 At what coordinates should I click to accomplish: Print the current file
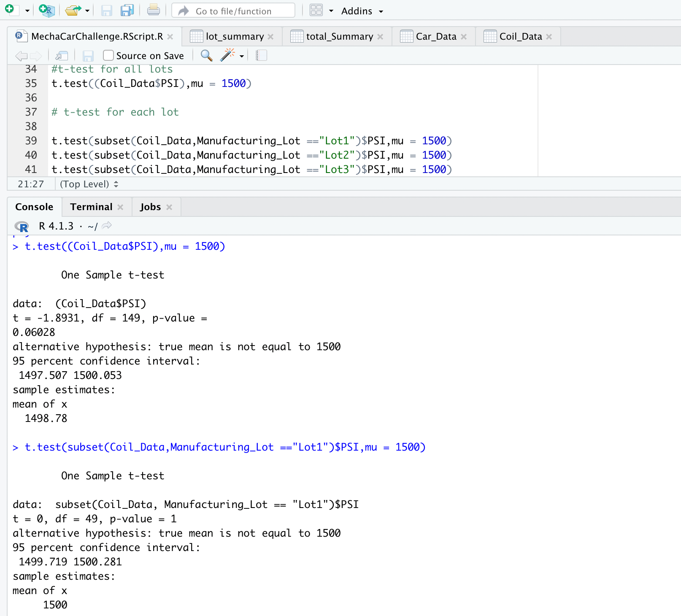[x=154, y=11]
